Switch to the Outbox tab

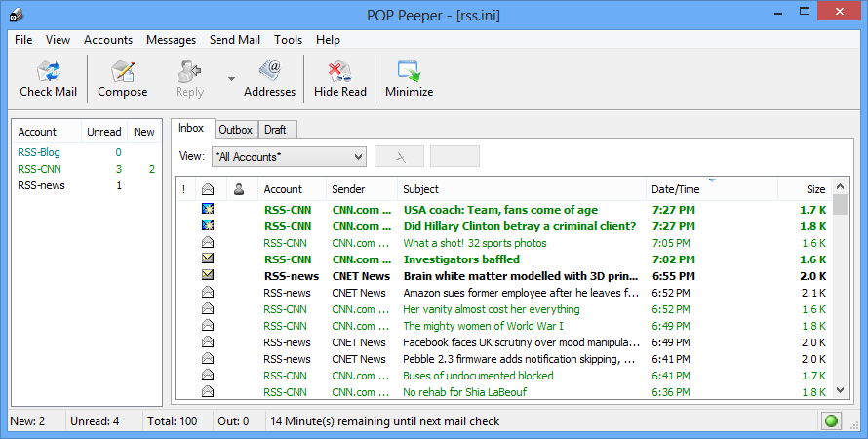tap(235, 130)
